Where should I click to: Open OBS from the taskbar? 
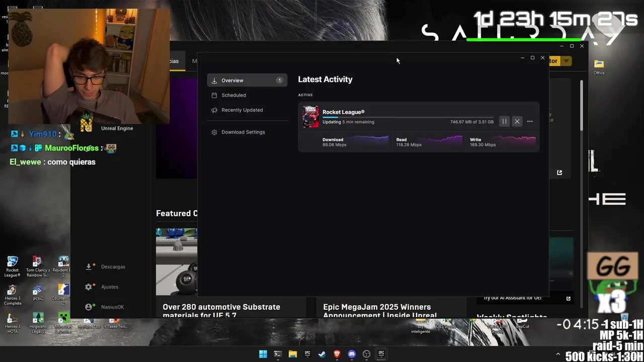click(x=366, y=354)
